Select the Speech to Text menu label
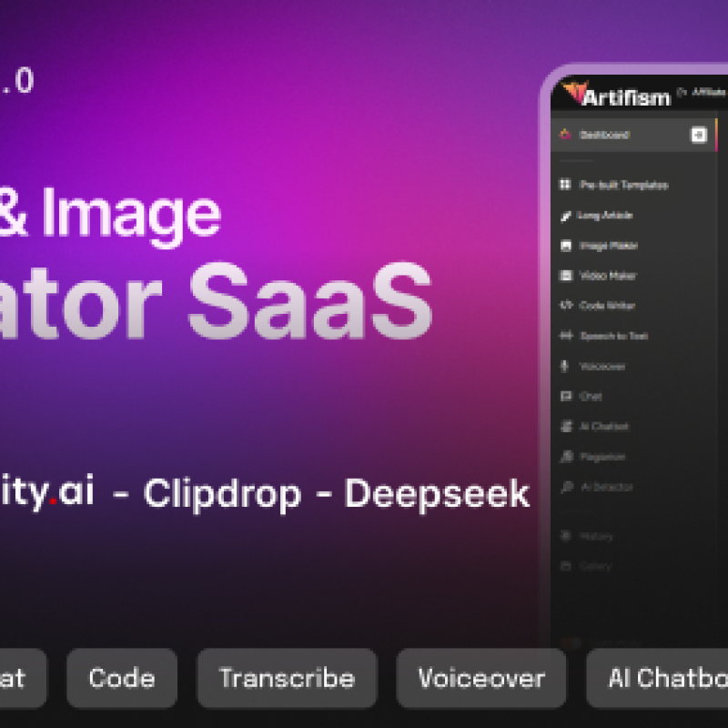Viewport: 728px width, 728px height. point(613,336)
